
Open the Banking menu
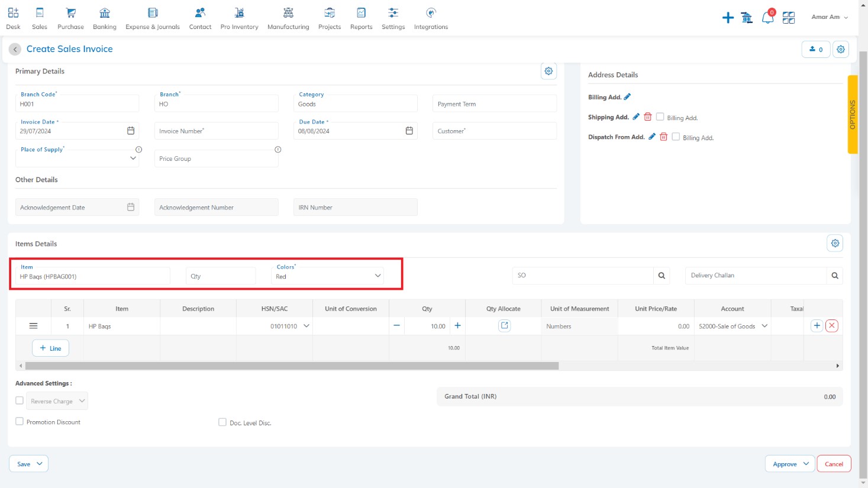coord(105,18)
